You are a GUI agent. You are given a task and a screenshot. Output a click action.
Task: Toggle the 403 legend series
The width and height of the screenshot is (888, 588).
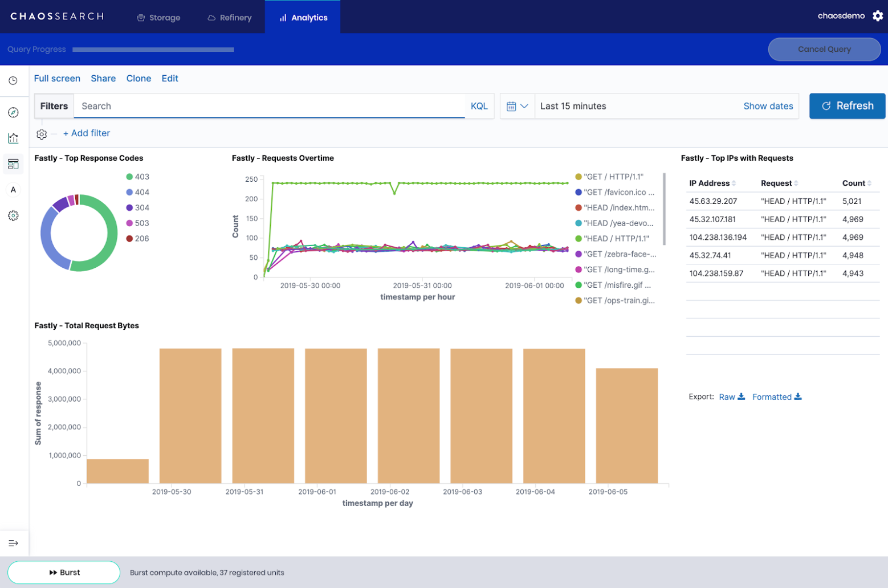click(x=141, y=177)
